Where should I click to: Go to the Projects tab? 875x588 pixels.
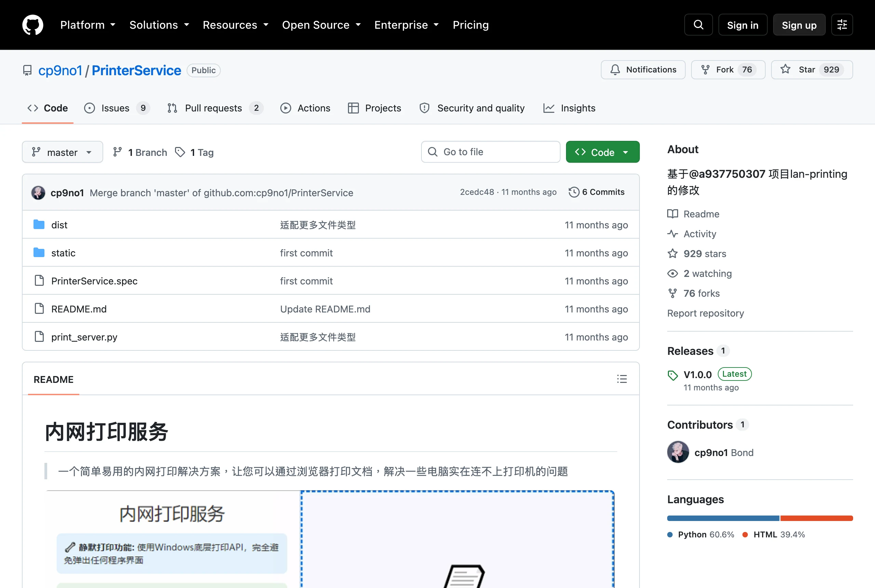tap(375, 108)
